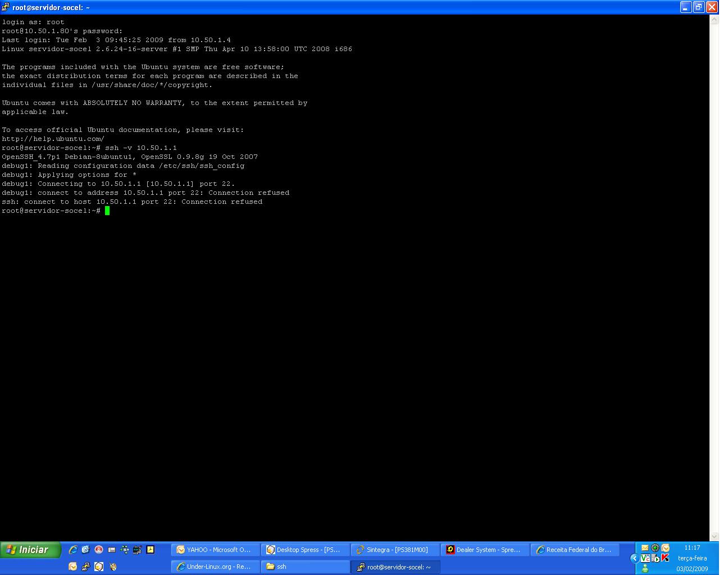Click the mail envelope tray icon

[645, 548]
